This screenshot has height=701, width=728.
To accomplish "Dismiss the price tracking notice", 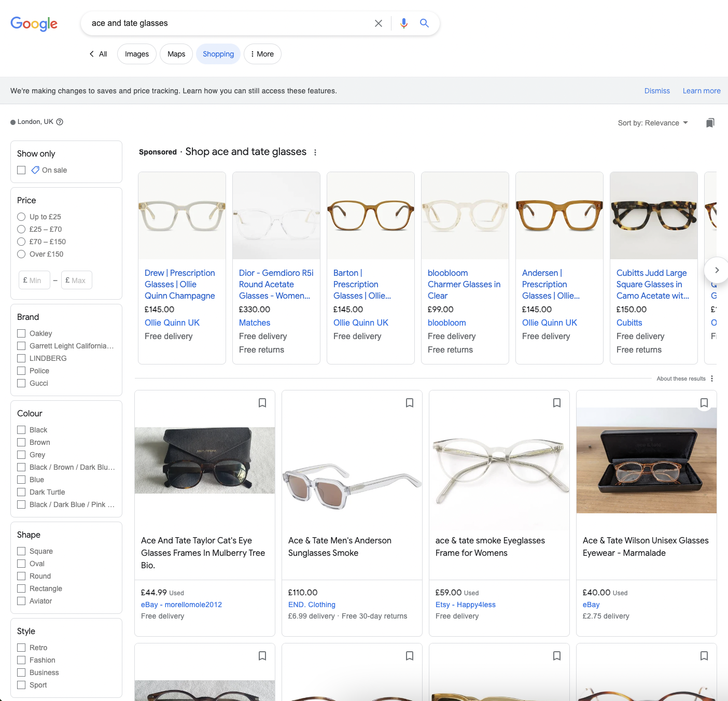I will pyautogui.click(x=657, y=91).
